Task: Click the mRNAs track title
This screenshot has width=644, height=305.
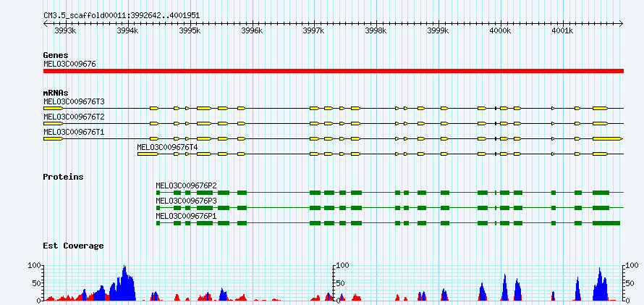Action: tap(56, 93)
